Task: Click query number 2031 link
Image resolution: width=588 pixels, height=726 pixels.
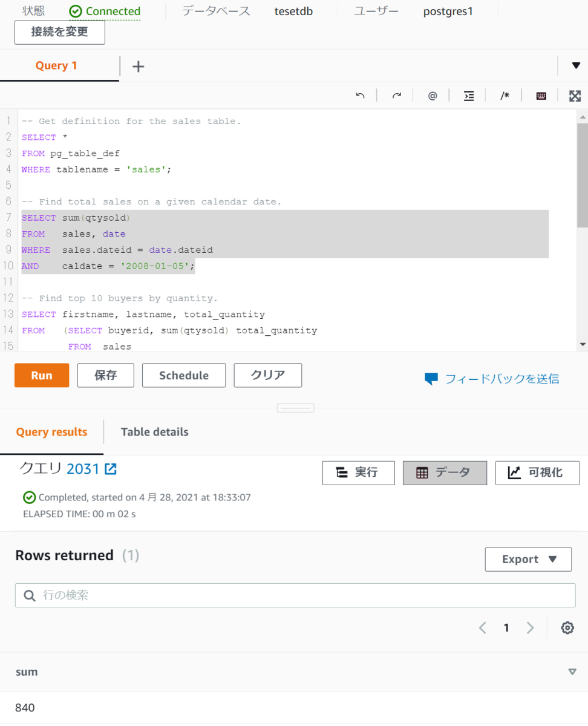Action: point(83,469)
